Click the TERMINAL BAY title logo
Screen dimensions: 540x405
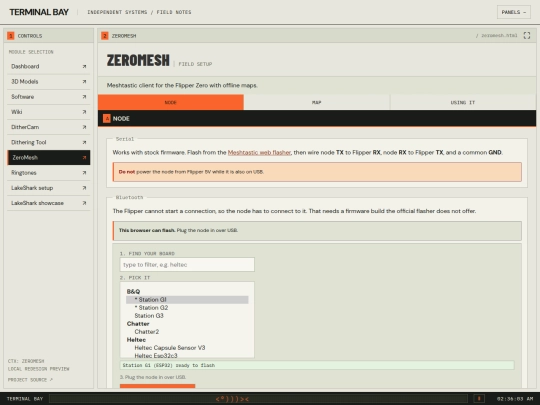pos(39,12)
